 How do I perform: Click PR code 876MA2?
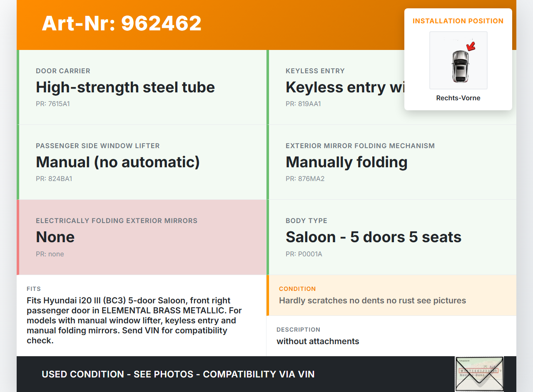click(305, 179)
